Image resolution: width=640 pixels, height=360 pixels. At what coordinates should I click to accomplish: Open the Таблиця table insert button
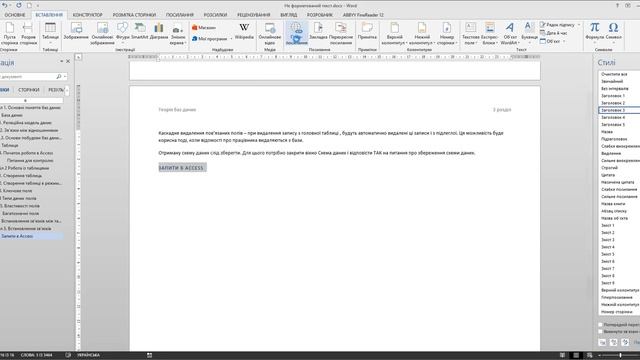tap(50, 33)
